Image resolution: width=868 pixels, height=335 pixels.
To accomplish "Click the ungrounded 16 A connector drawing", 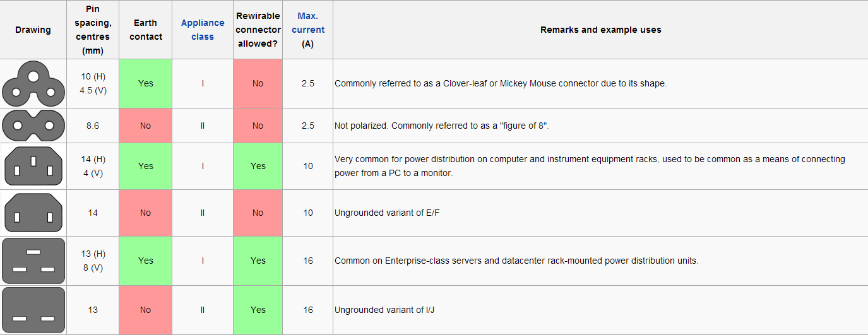I will [33, 310].
